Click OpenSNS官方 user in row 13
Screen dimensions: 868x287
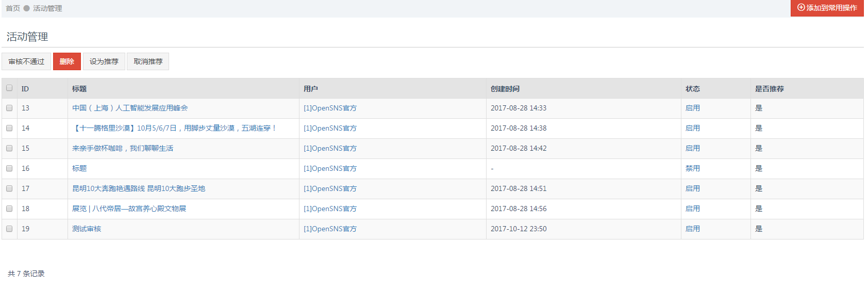[x=330, y=108]
